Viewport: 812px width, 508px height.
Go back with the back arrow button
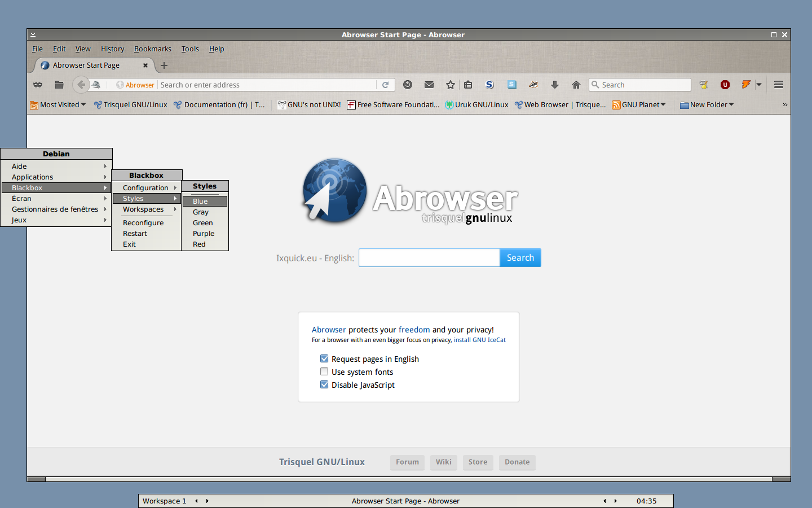[x=81, y=85]
